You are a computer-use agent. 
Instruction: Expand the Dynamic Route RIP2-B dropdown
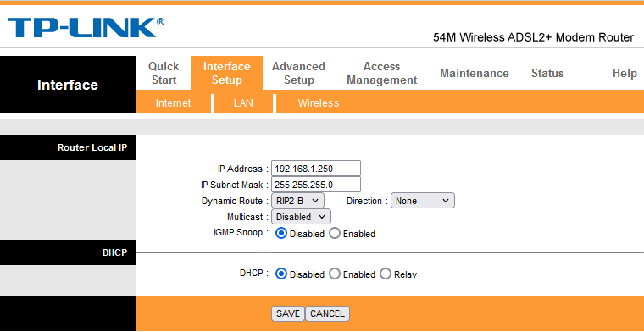click(x=297, y=201)
